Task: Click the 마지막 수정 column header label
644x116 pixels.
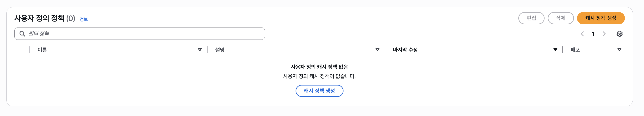Action: pos(405,50)
